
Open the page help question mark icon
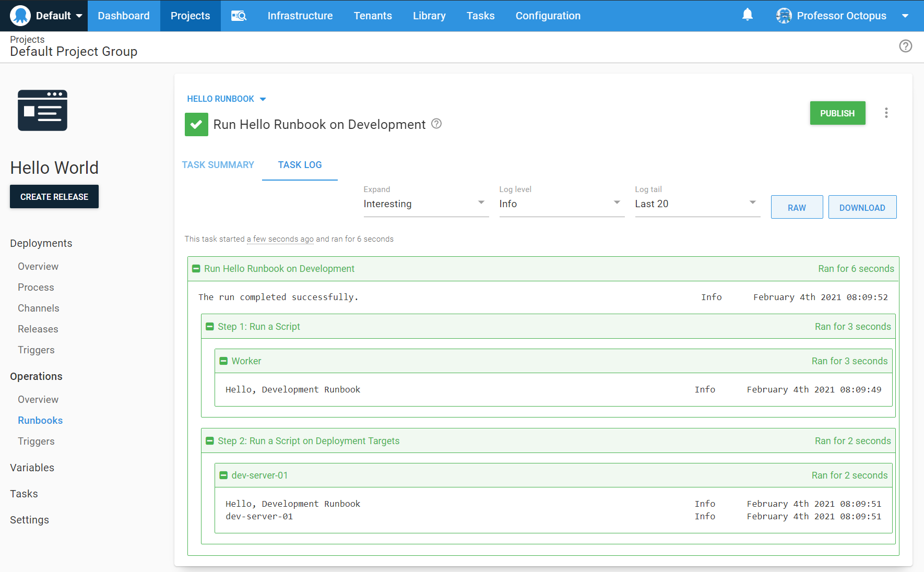click(x=906, y=46)
